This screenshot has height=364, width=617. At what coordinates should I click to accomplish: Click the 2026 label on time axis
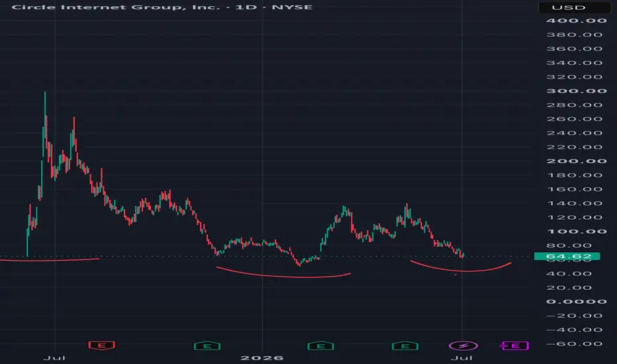pos(262,358)
